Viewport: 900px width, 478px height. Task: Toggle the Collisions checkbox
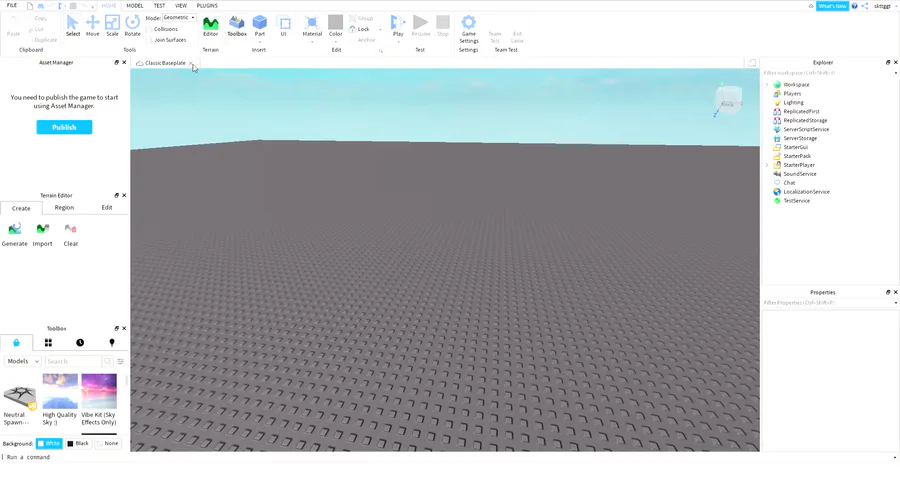(149, 29)
